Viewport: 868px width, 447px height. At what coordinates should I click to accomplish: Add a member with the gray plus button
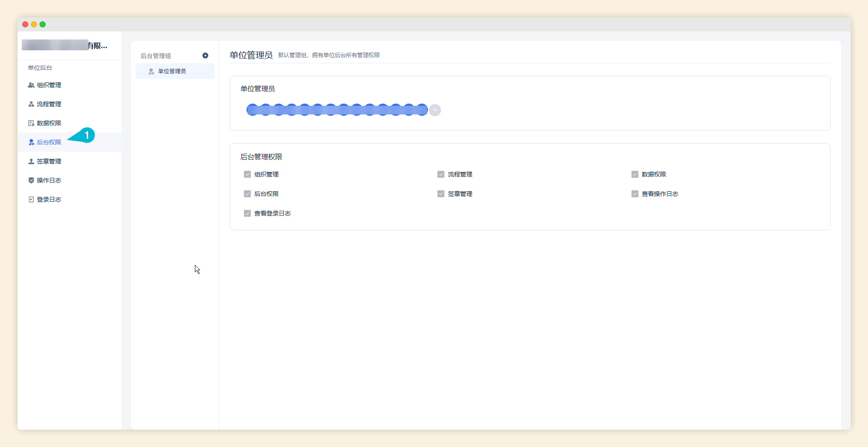pos(435,110)
